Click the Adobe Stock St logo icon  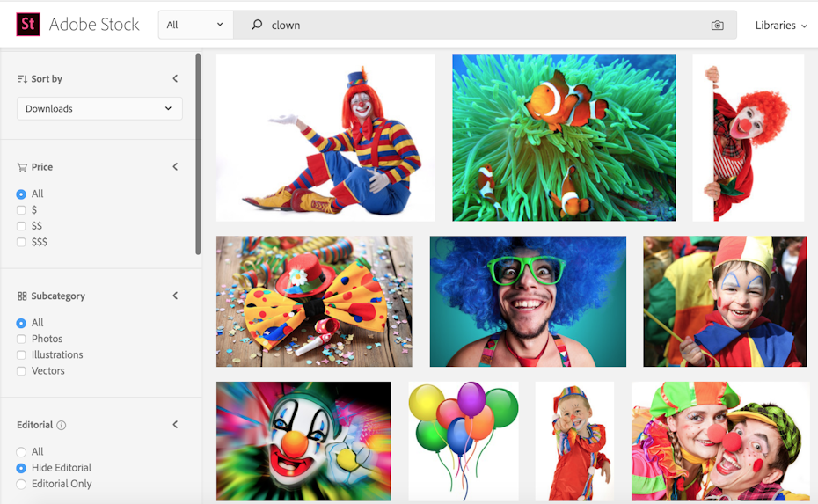click(28, 25)
